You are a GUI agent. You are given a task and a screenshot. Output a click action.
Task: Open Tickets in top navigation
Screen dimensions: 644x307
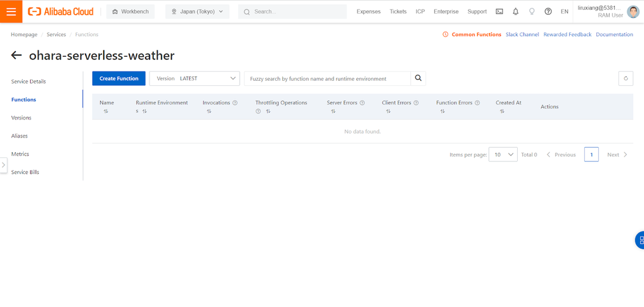click(x=398, y=12)
